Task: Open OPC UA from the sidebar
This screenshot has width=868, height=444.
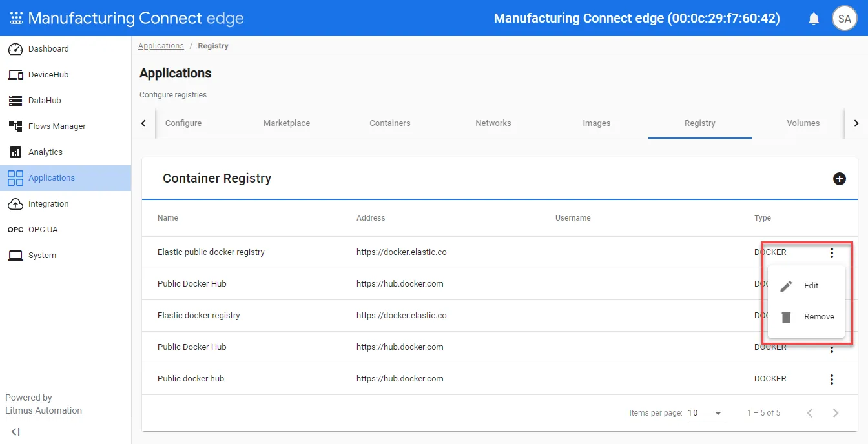Action: point(65,230)
